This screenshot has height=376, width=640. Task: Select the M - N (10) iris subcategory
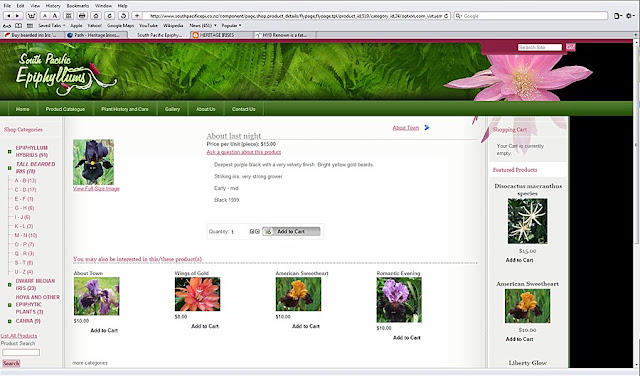pos(26,235)
